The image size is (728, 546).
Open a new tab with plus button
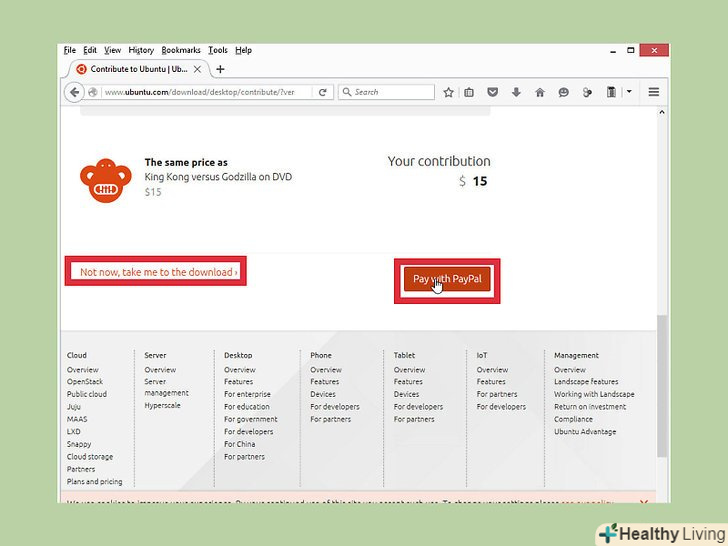click(220, 69)
